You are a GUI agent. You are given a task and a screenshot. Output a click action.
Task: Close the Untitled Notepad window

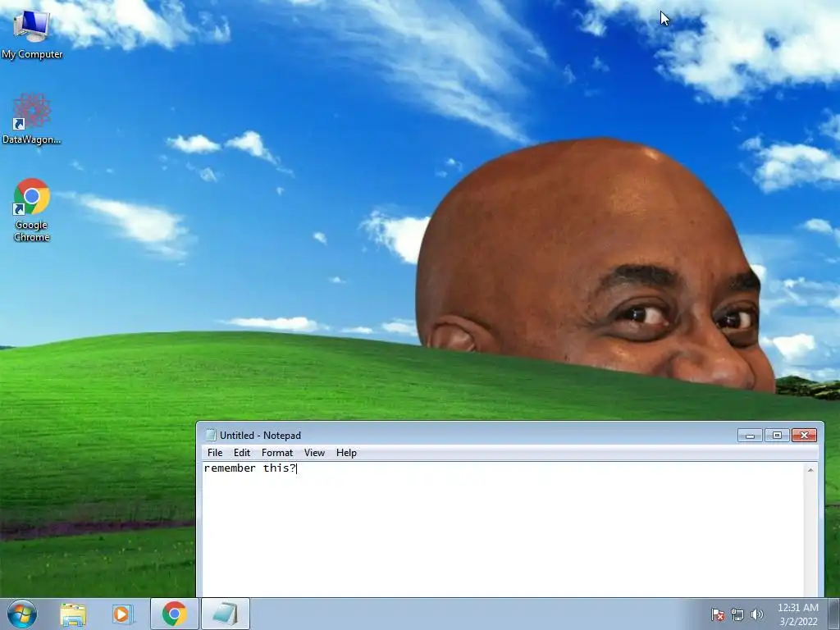point(804,436)
